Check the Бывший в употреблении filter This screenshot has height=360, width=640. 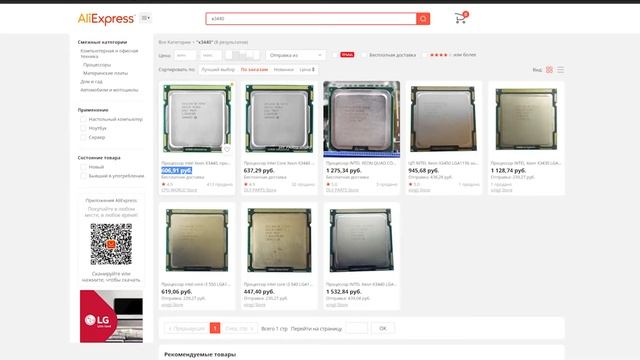point(83,176)
